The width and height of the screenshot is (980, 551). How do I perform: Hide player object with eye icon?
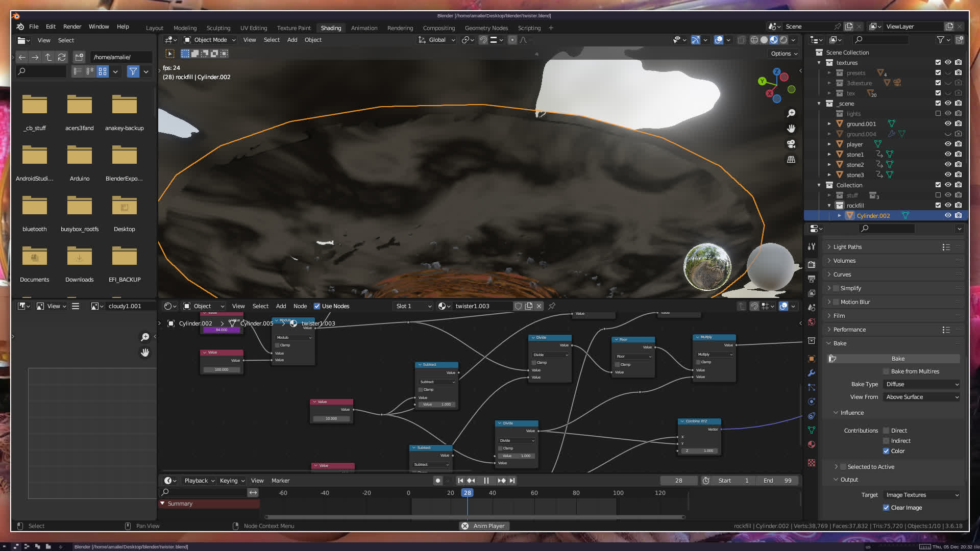(948, 144)
